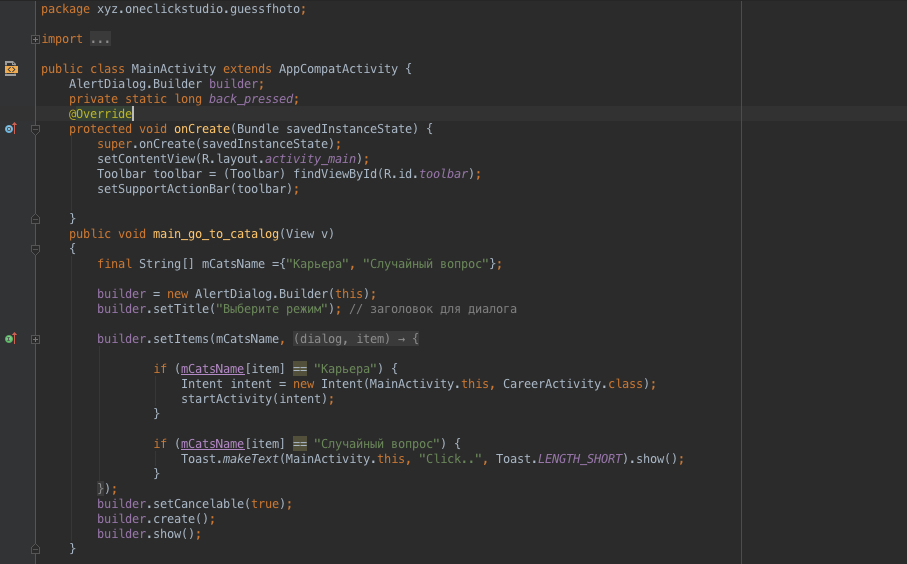Click the setSupportActionBar call
Viewport: 907px width, 564px height.
pos(164,189)
